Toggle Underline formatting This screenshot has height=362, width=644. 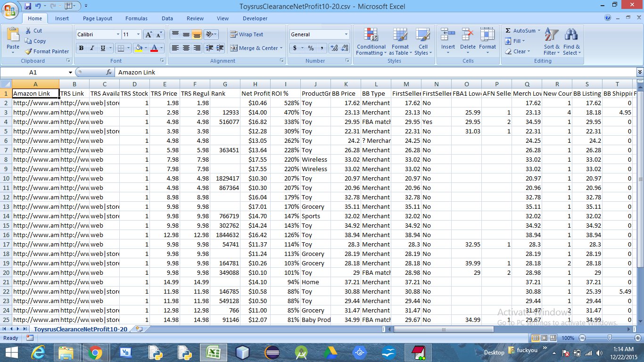[x=102, y=48]
